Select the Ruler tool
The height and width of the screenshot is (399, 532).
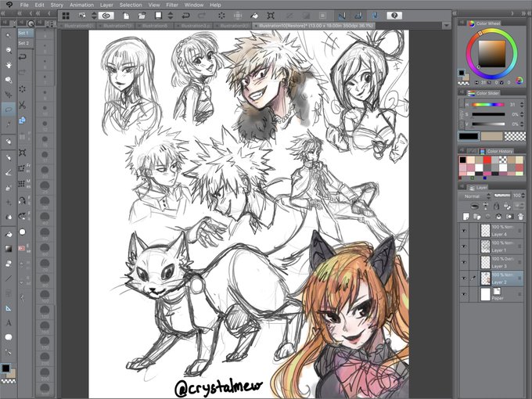pyautogui.click(x=9, y=308)
